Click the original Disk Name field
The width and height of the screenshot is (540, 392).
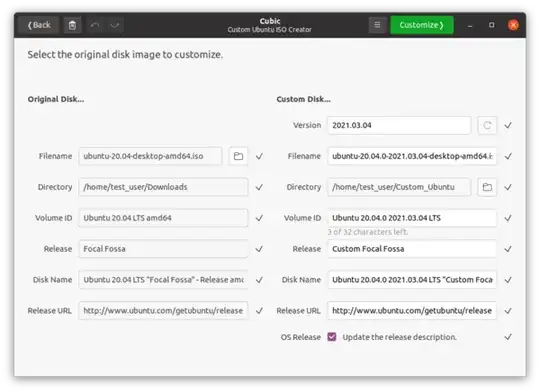[x=163, y=280]
